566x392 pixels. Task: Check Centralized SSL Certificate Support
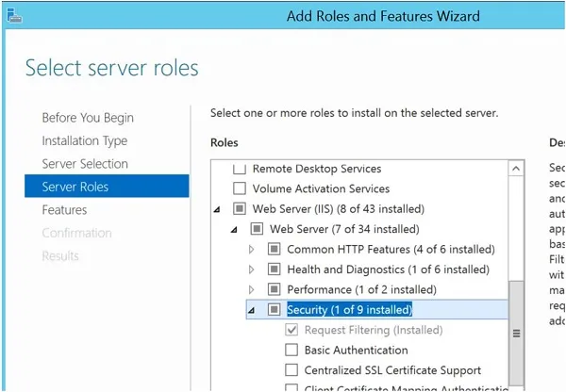[291, 370]
